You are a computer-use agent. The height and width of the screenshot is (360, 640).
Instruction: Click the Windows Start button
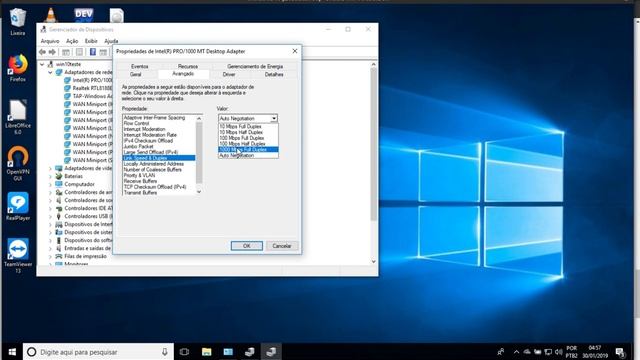tap(12, 352)
